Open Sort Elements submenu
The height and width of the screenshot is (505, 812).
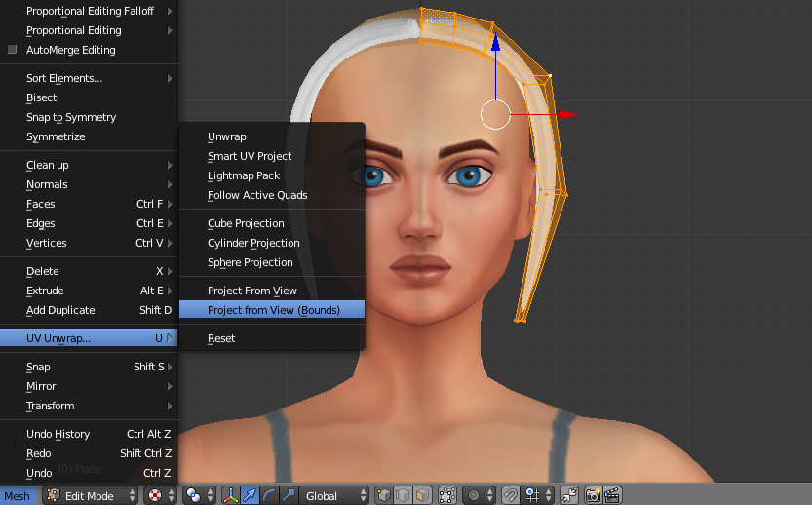(89, 78)
